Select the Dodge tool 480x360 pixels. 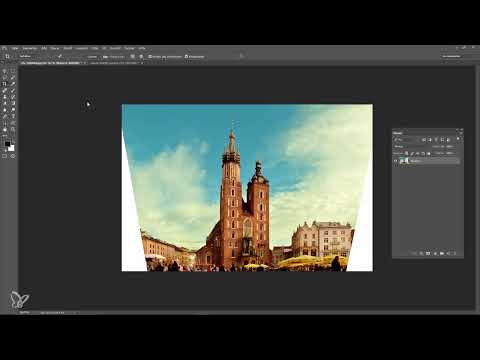pos(13,110)
